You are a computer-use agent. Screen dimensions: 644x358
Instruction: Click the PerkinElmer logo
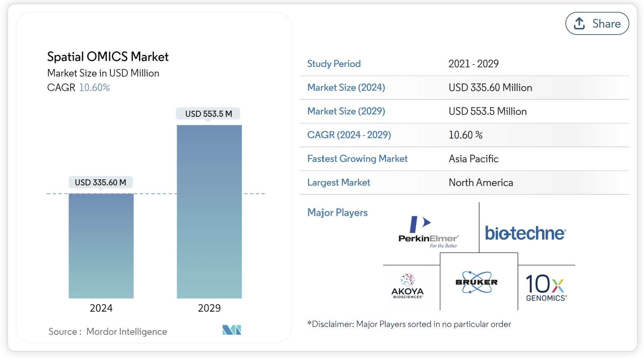[x=428, y=232]
